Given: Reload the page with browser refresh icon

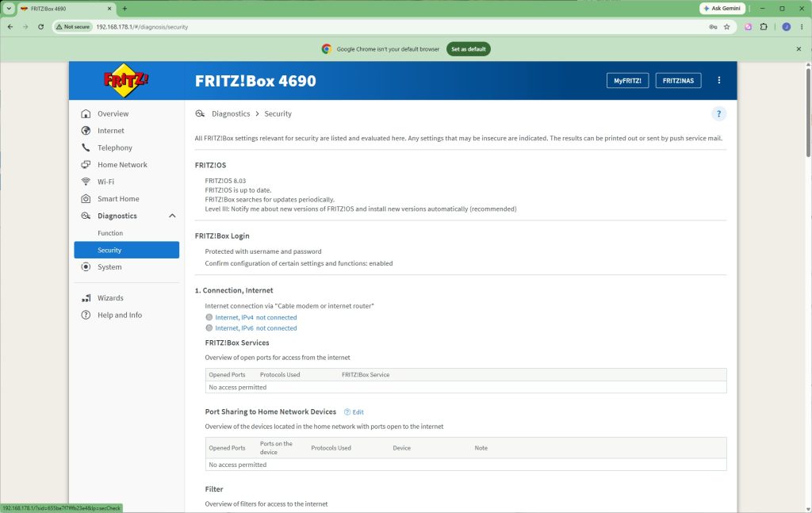Looking at the screenshot, I should point(41,27).
